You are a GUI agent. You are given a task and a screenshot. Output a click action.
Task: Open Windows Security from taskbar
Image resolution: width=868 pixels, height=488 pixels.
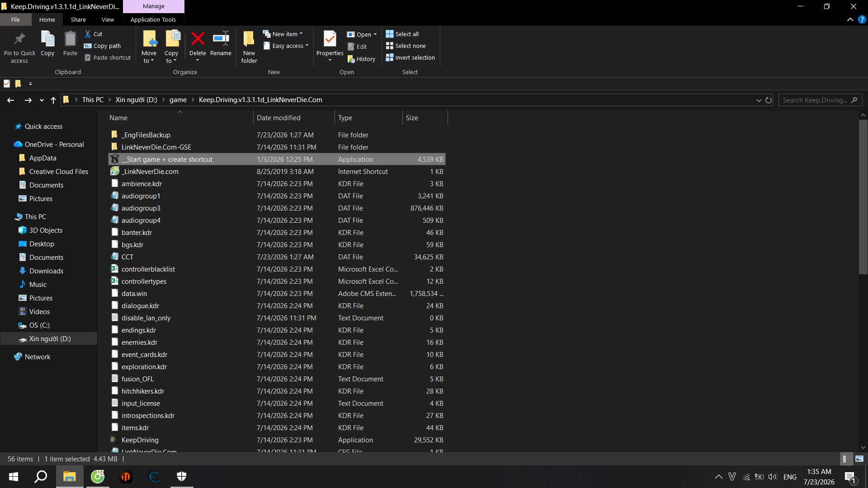click(x=182, y=476)
